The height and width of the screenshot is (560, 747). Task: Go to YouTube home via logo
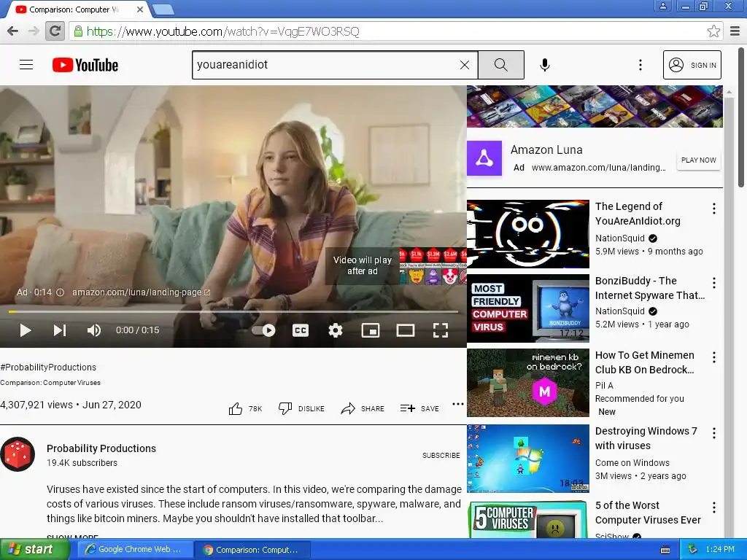tap(85, 65)
